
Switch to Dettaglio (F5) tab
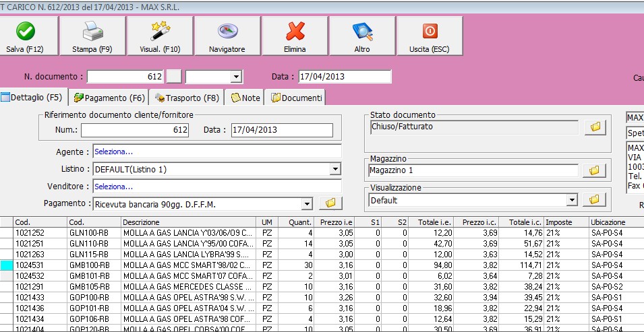(x=32, y=98)
